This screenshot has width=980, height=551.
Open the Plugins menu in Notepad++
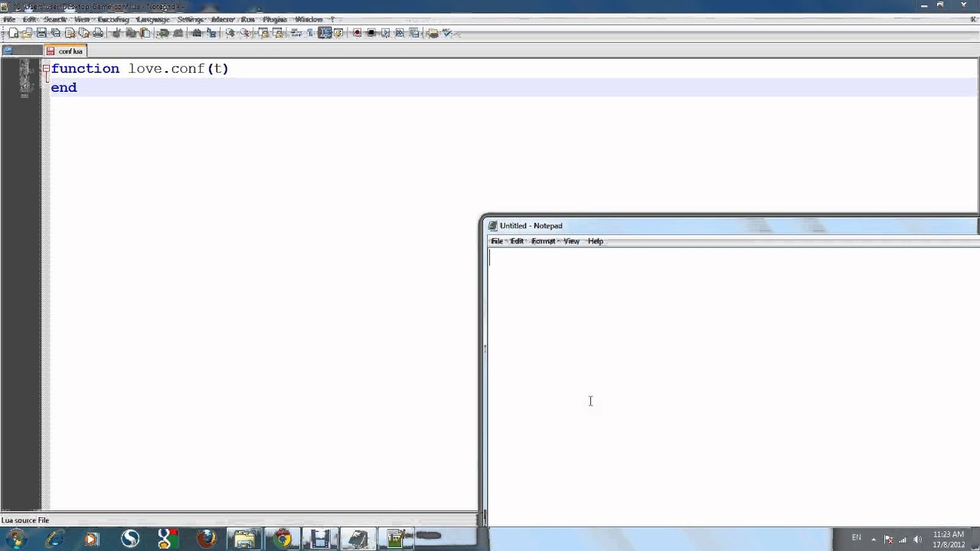pyautogui.click(x=275, y=19)
